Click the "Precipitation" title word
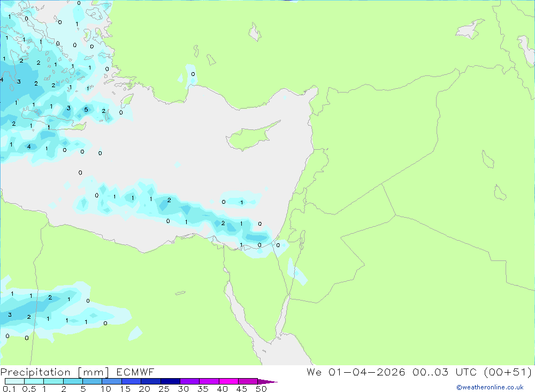Image resolution: width=535 pixels, height=392 pixels. (x=35, y=372)
